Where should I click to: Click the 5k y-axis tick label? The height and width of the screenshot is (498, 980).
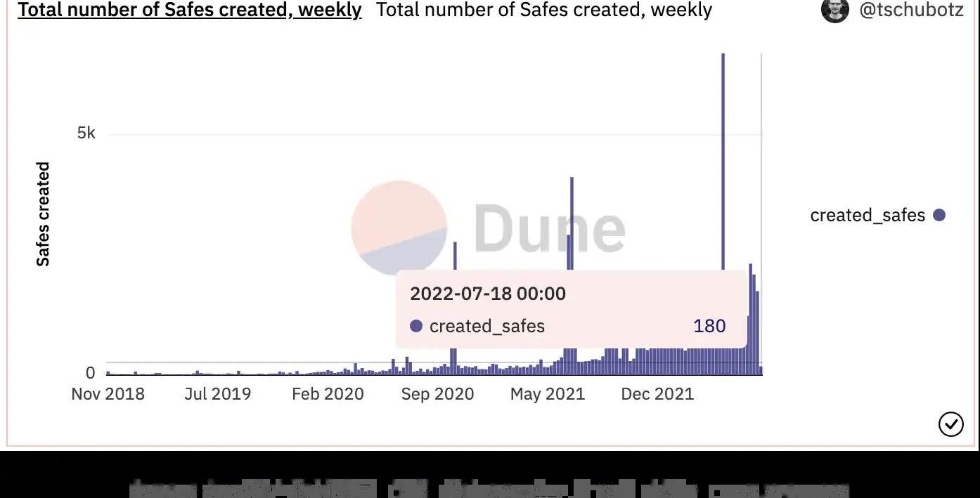(x=86, y=133)
